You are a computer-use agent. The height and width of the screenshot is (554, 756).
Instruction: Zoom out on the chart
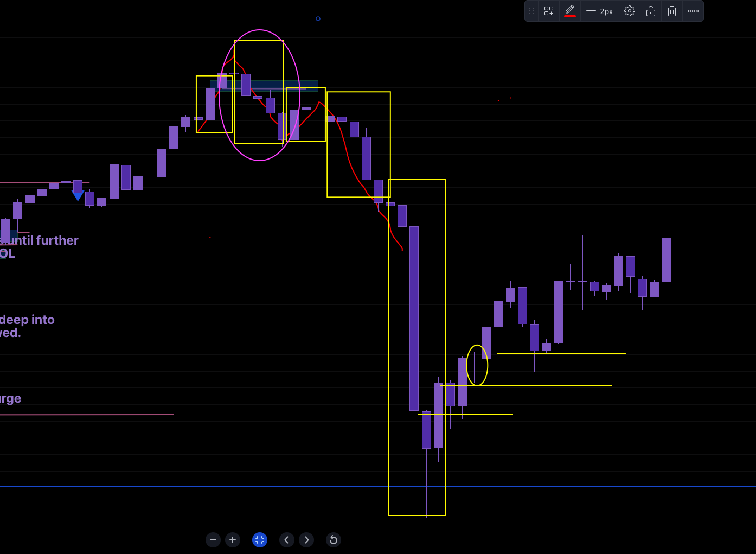pyautogui.click(x=213, y=539)
